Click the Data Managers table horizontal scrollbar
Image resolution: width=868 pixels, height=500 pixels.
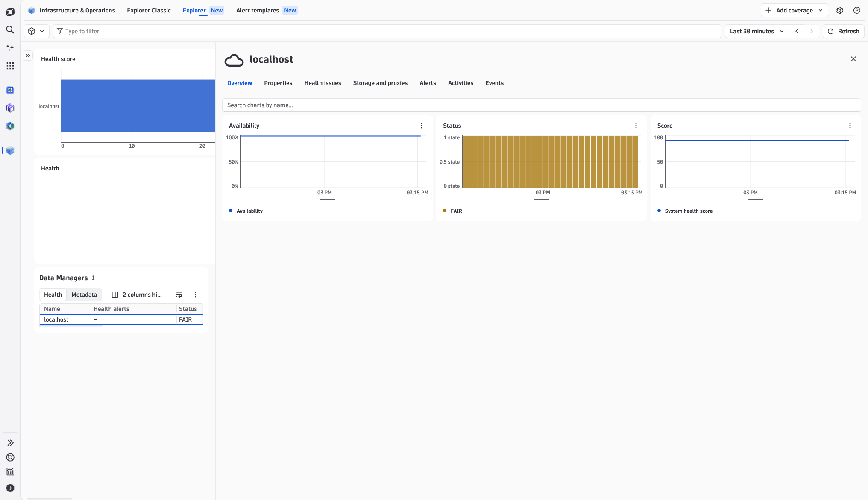click(x=71, y=326)
